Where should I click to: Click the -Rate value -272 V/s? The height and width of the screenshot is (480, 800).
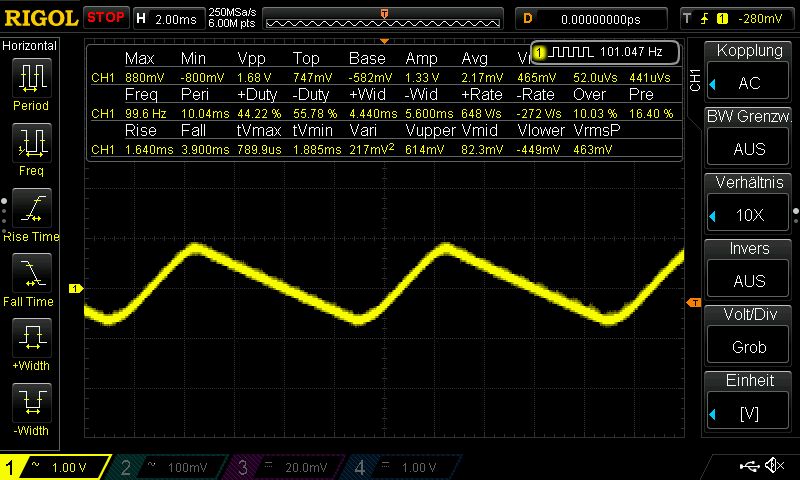(x=538, y=114)
